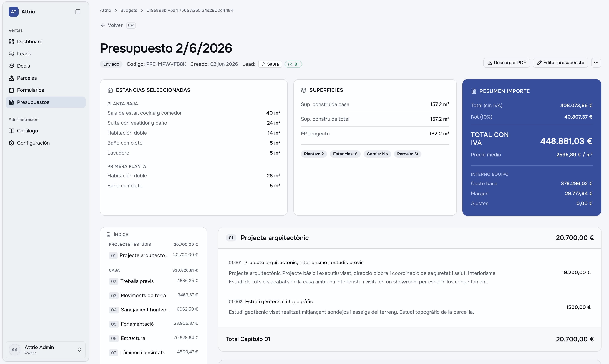Open Parcelas in the sidebar

click(x=46, y=78)
